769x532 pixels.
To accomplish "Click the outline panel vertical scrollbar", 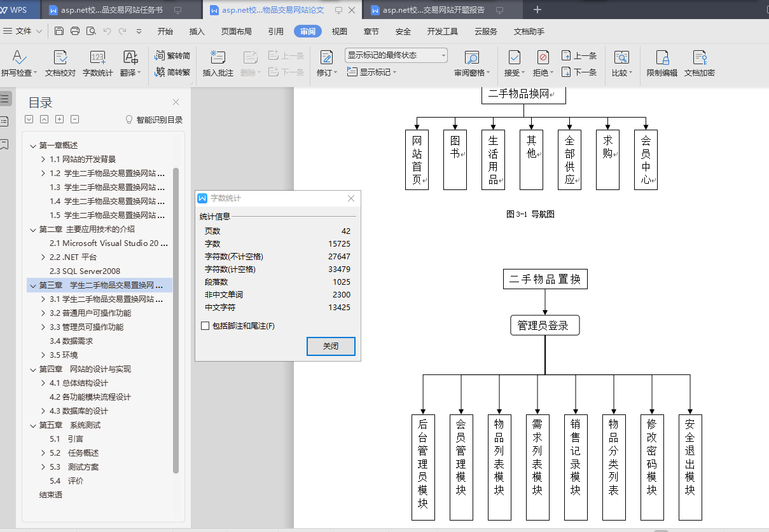I will [x=176, y=320].
